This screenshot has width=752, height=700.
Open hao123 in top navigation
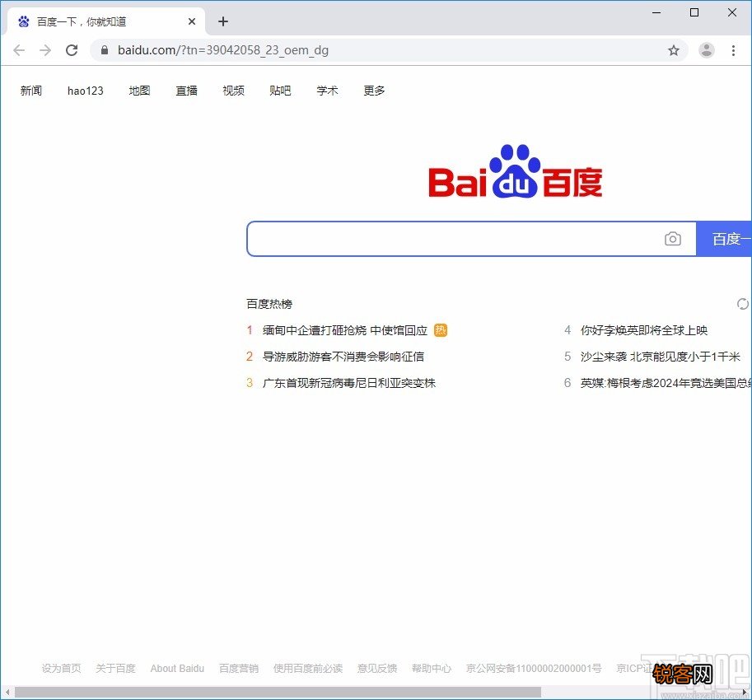point(86,91)
